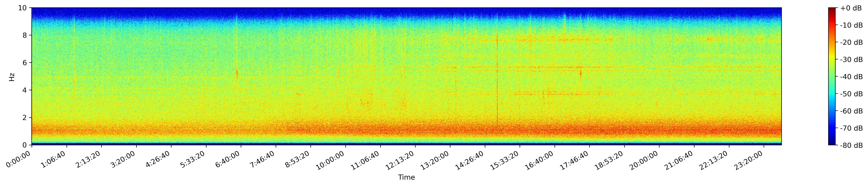Screen dimensions: 868x186
Task: Click the dark blue bottom of colorbar
Action: (x=832, y=143)
